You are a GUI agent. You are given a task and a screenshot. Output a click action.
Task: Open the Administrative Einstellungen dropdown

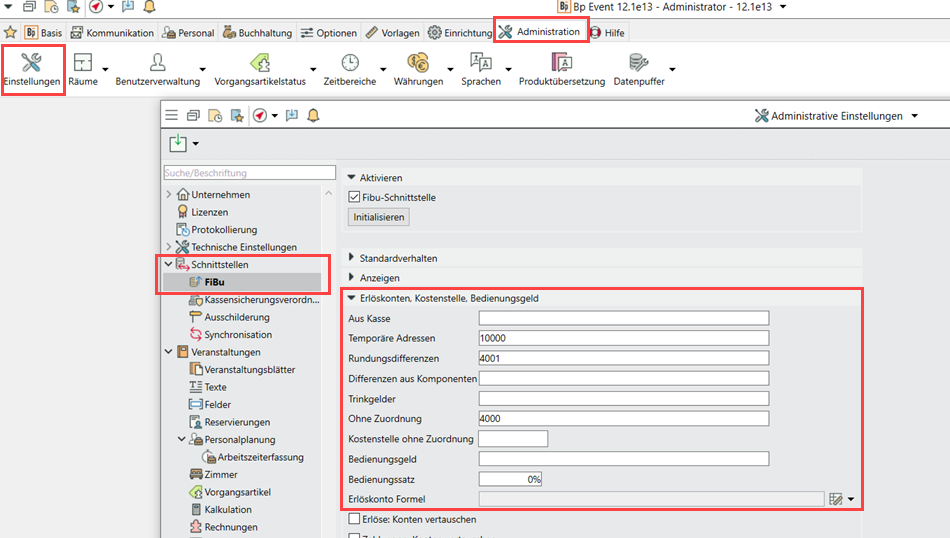(x=914, y=116)
